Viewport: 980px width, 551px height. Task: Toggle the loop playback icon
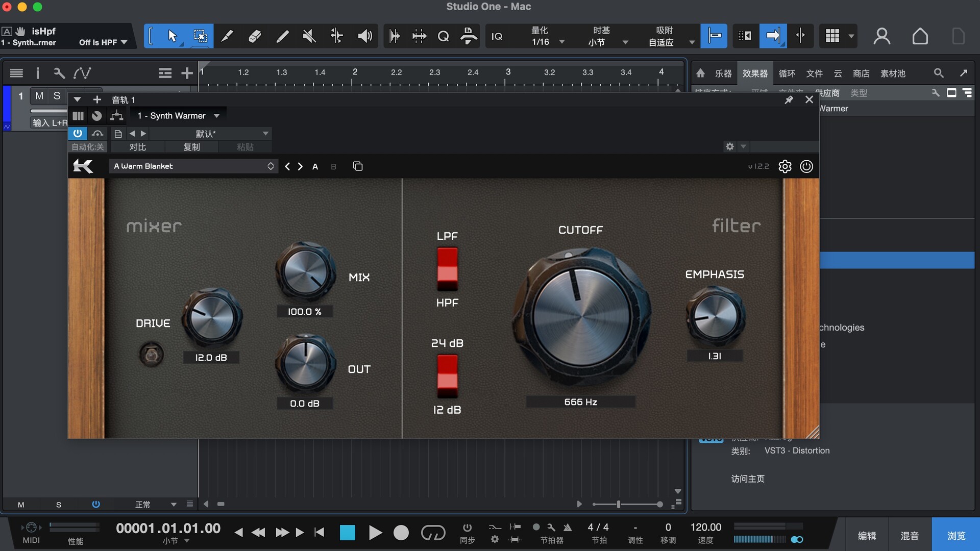click(433, 533)
